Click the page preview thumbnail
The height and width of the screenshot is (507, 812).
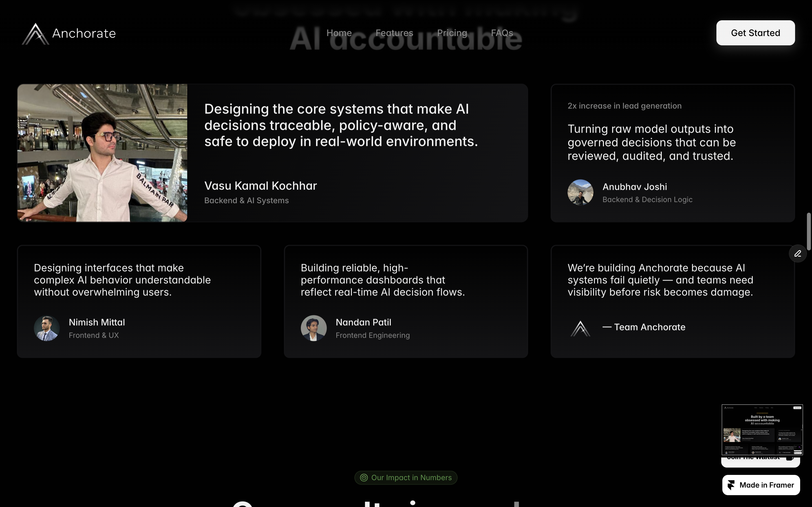[762, 430]
